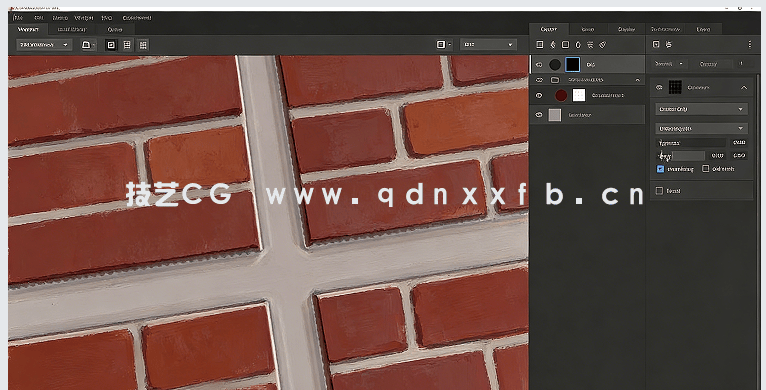Toggle visibility of the folder group row

pyautogui.click(x=539, y=80)
